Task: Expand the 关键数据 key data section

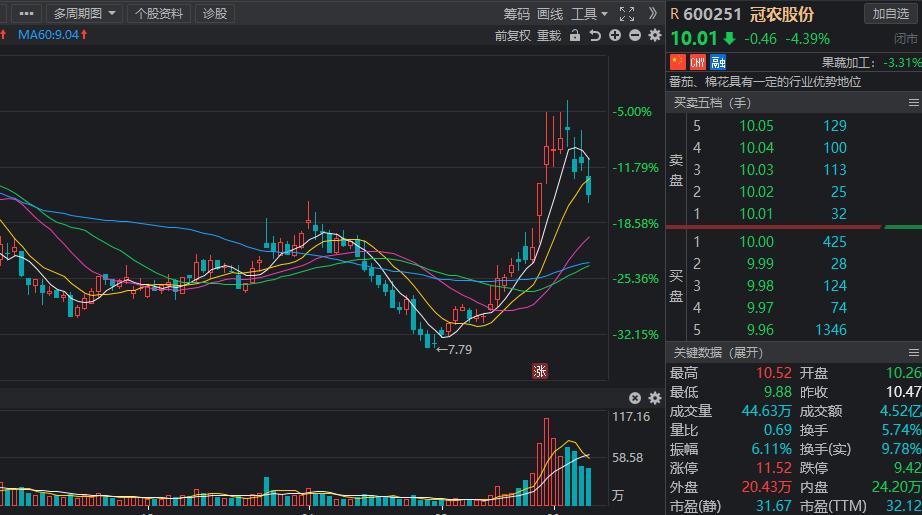Action: [x=717, y=352]
